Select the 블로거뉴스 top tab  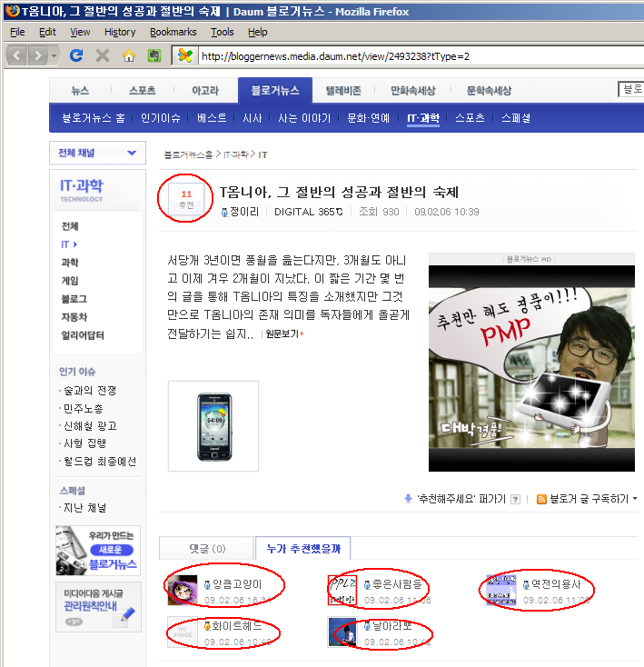click(275, 90)
